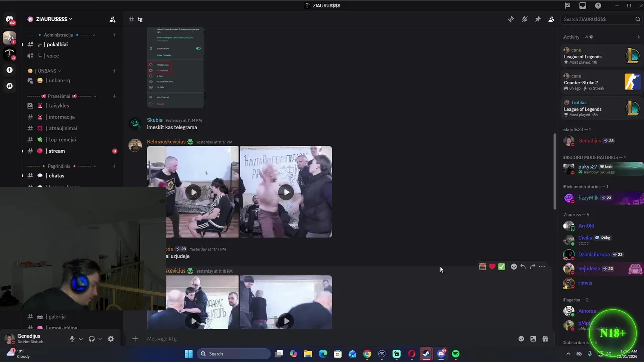Viewport: 644px width, 362px height.
Task: Collapse the Pagrindinis category
Action: pyautogui.click(x=62, y=166)
